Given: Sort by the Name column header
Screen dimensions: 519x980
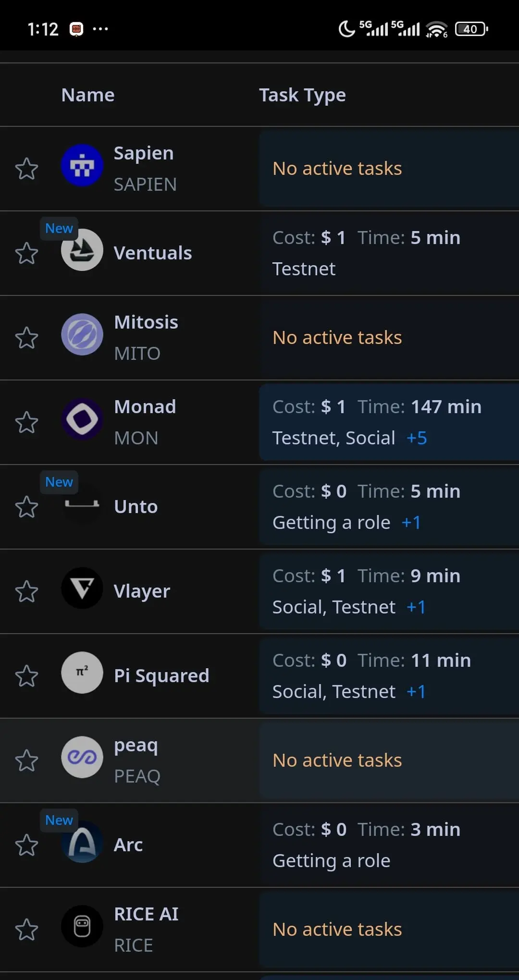Looking at the screenshot, I should click(x=88, y=95).
